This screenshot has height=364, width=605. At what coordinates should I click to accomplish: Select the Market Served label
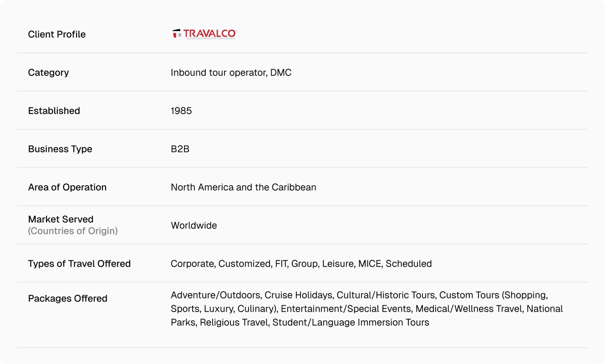tap(61, 219)
